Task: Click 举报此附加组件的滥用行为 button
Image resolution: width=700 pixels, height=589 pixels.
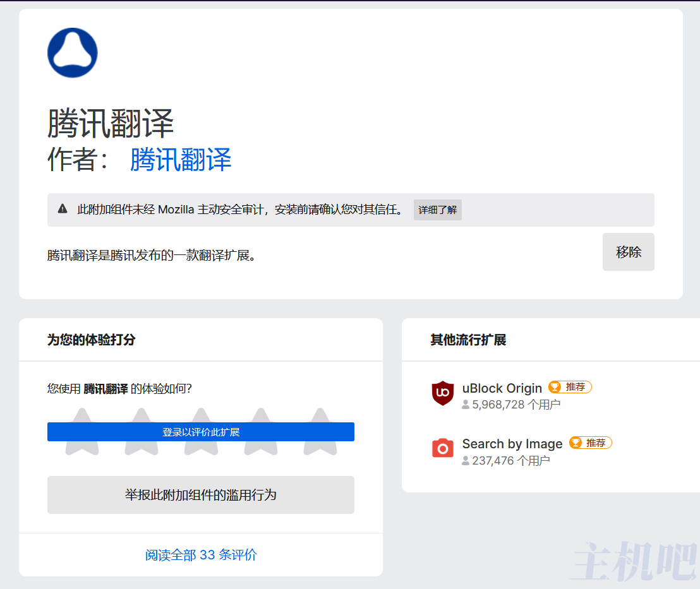Action: [201, 495]
